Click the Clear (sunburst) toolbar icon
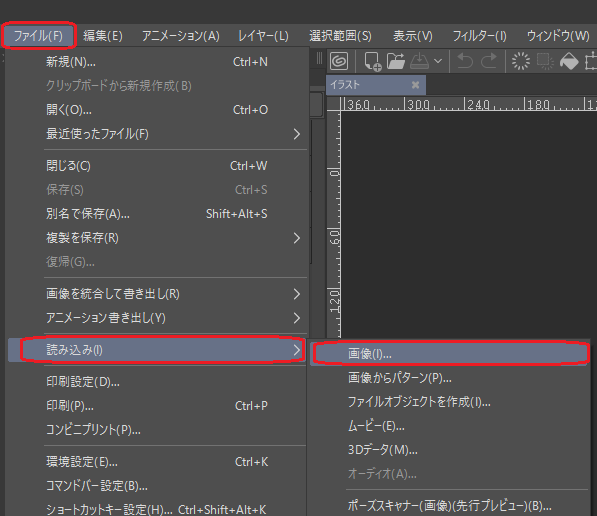The height and width of the screenshot is (516, 597). point(520,61)
